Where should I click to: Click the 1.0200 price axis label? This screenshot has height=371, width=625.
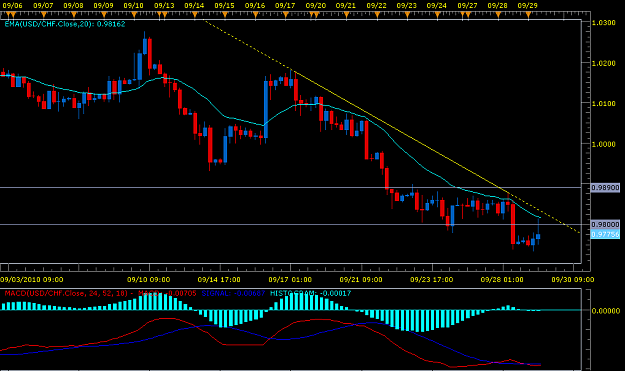(x=604, y=63)
